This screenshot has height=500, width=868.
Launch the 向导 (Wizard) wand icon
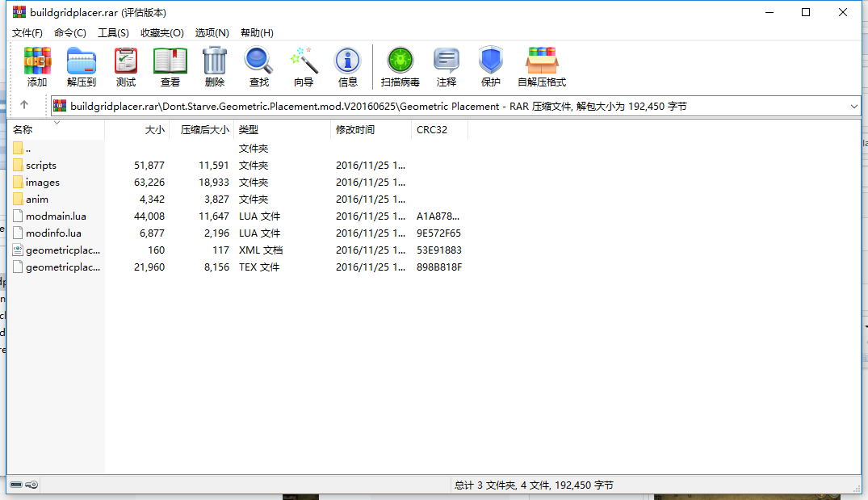click(x=304, y=61)
